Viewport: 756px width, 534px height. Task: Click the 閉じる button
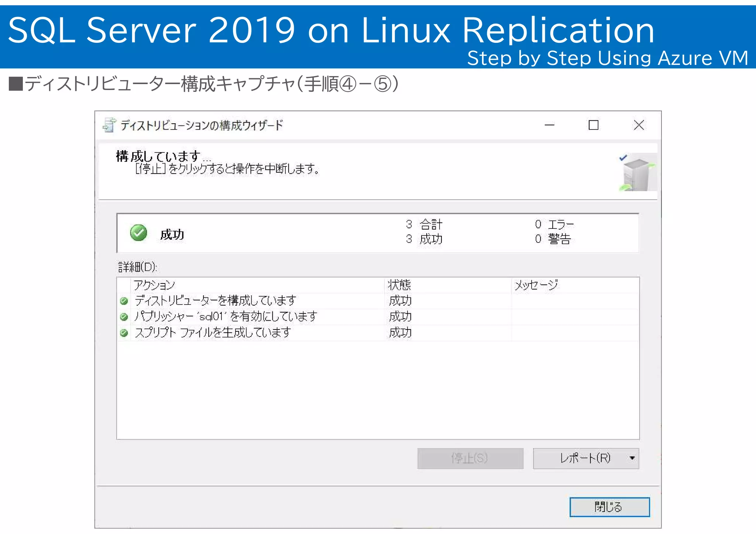coord(609,507)
